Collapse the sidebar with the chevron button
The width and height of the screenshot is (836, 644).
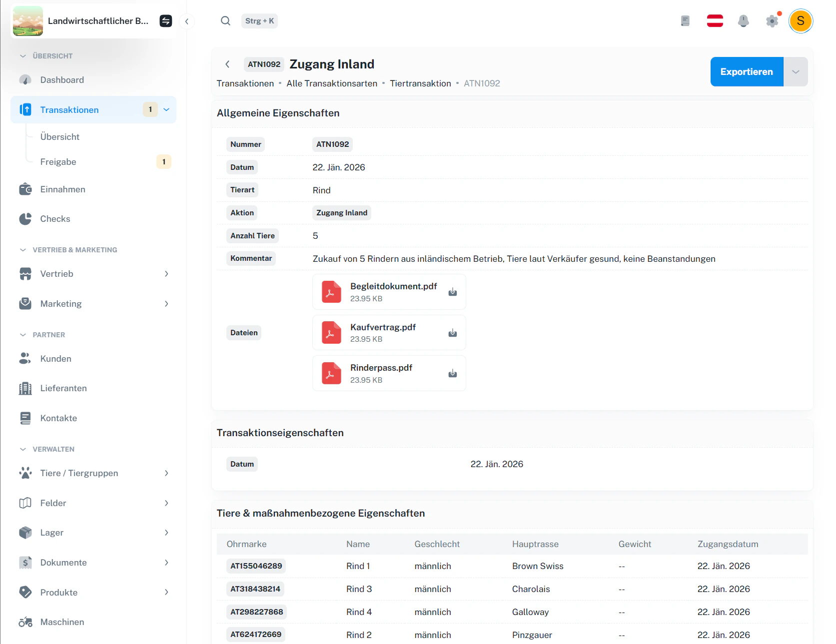pyautogui.click(x=187, y=21)
